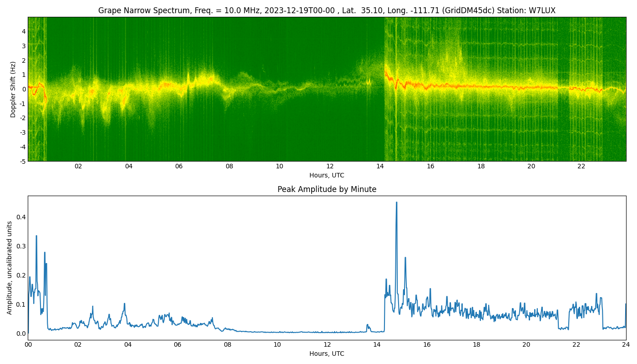Click the Grape Narrow Spectrum plot title

click(327, 10)
